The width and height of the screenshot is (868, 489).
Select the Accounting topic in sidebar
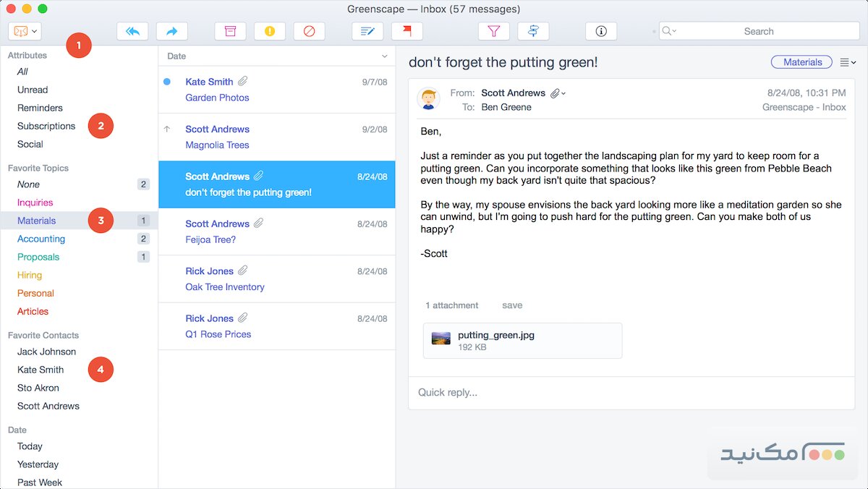tap(41, 239)
